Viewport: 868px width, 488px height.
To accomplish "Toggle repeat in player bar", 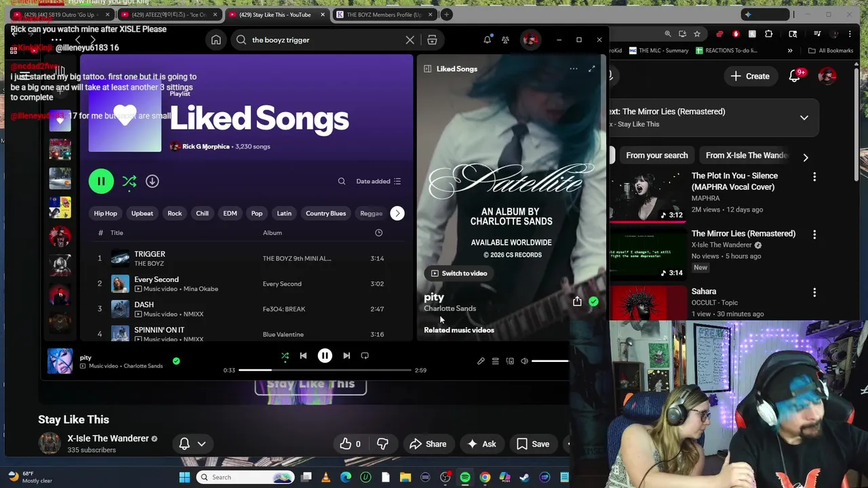I will 365,356.
